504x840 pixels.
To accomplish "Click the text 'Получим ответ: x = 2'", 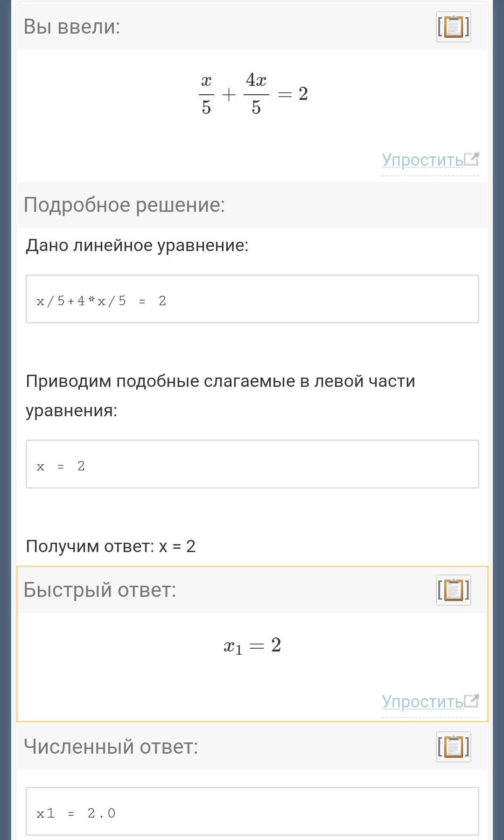I will (111, 546).
